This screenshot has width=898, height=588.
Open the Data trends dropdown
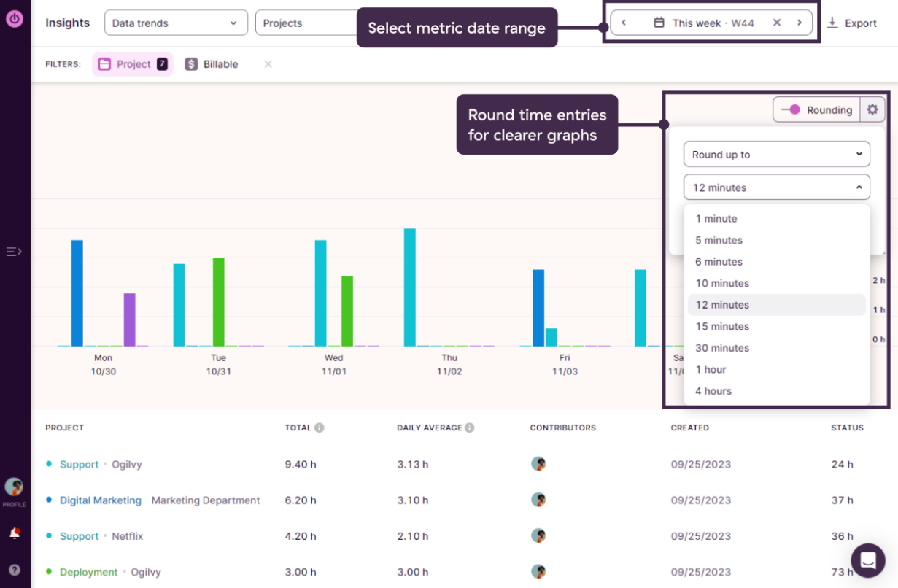(175, 23)
